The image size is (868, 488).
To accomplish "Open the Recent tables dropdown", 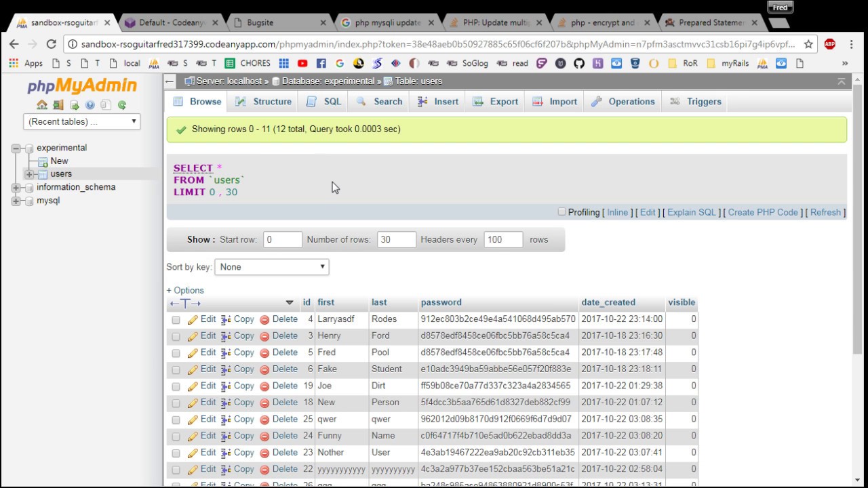I will point(82,122).
